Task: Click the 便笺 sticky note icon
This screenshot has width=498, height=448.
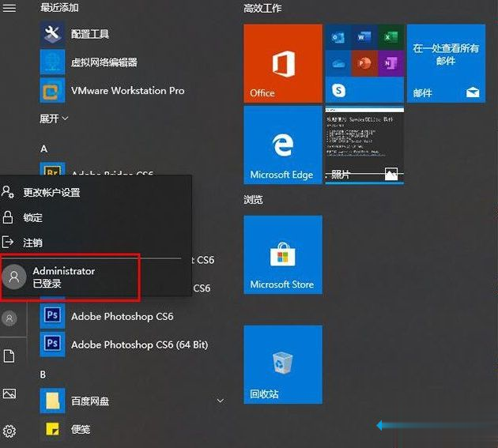Action: tap(52, 429)
